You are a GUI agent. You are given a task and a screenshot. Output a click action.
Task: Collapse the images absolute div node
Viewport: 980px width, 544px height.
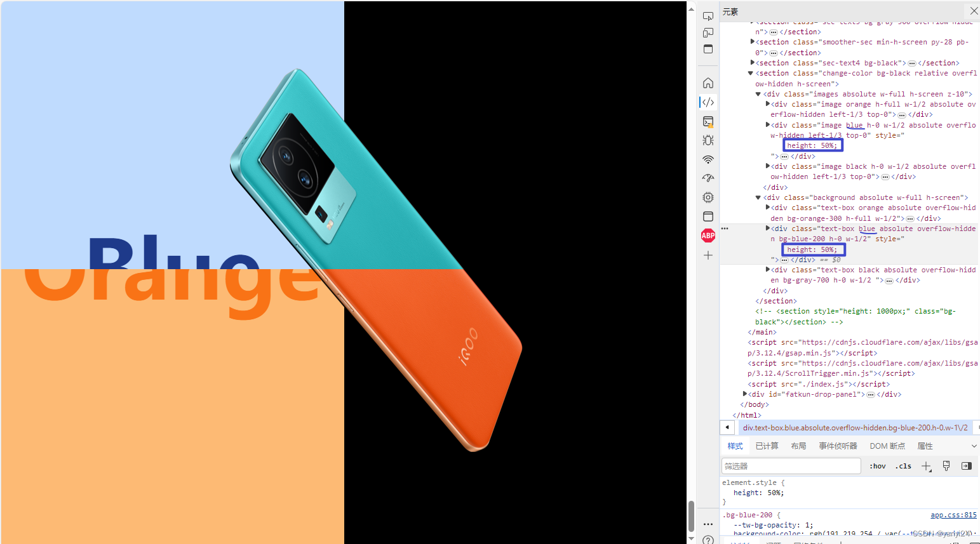click(x=758, y=94)
